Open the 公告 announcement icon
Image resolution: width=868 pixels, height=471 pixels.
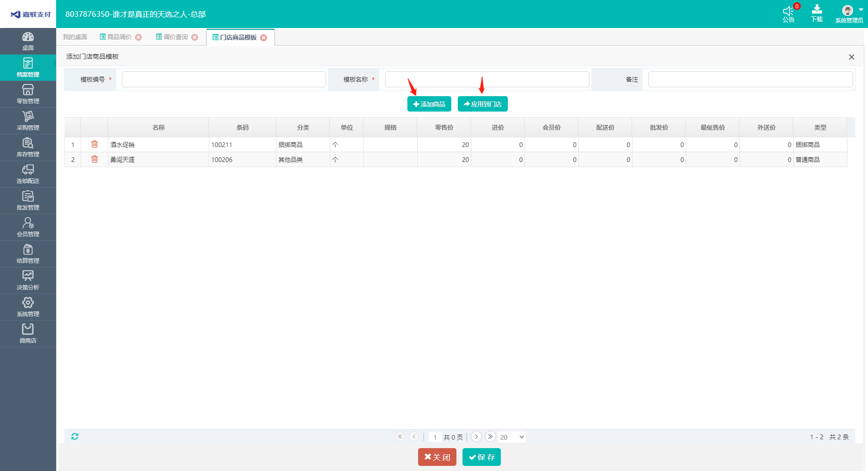789,14
